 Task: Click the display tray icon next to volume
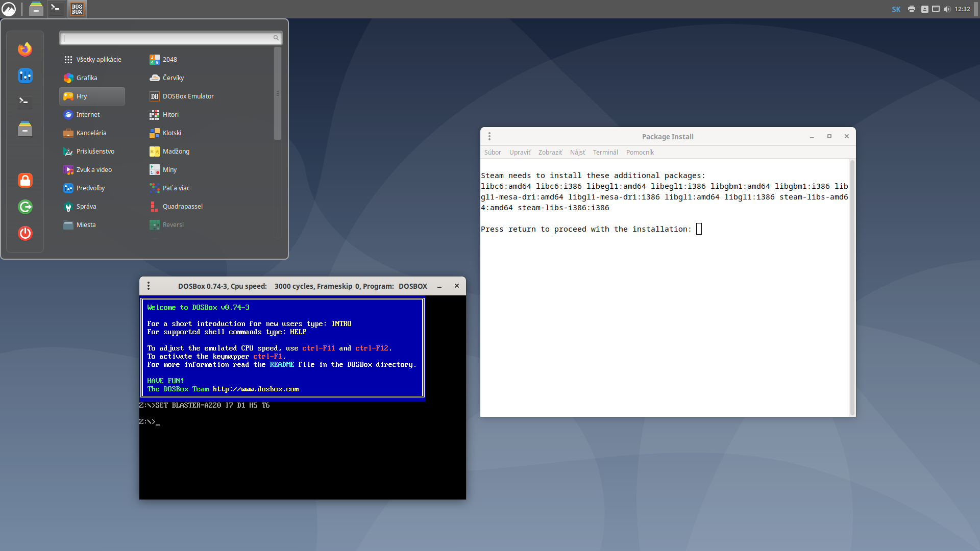click(936, 9)
